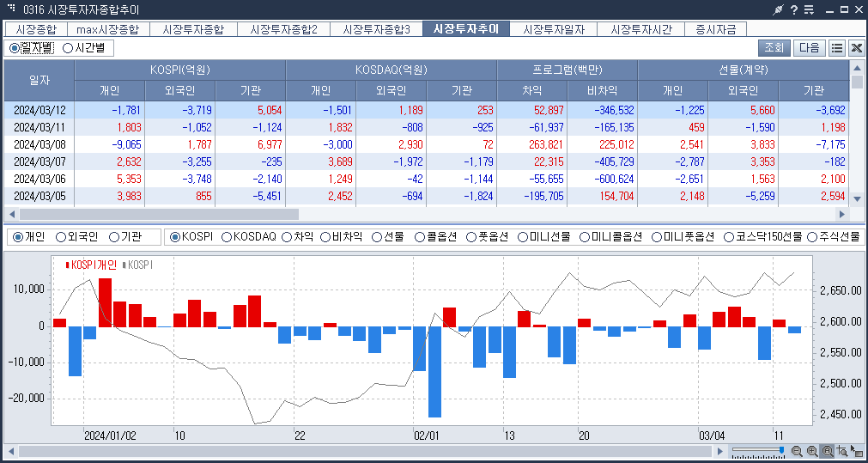The height and width of the screenshot is (463, 868).
Task: Choose the KOSPI chart radio button
Action: (191, 237)
